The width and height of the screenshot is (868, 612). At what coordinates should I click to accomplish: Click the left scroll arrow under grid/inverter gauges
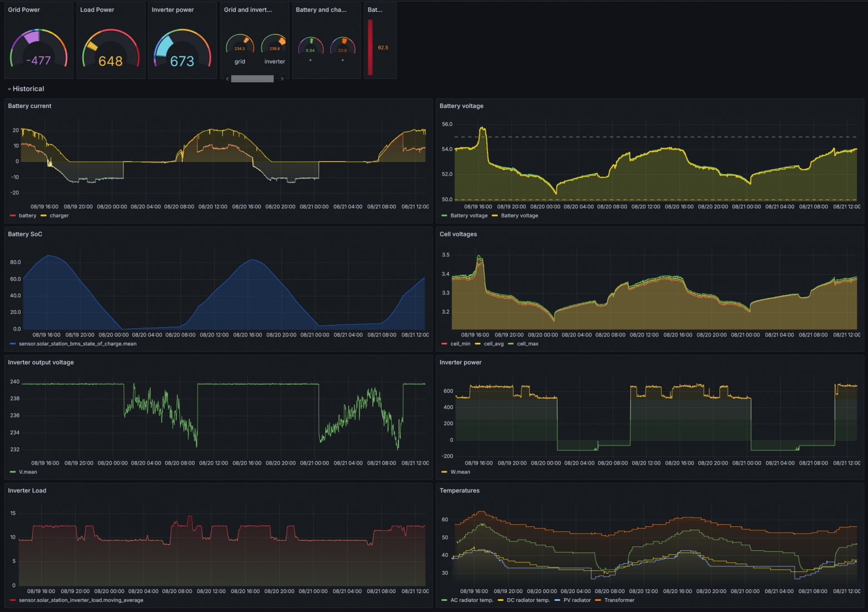pyautogui.click(x=227, y=79)
